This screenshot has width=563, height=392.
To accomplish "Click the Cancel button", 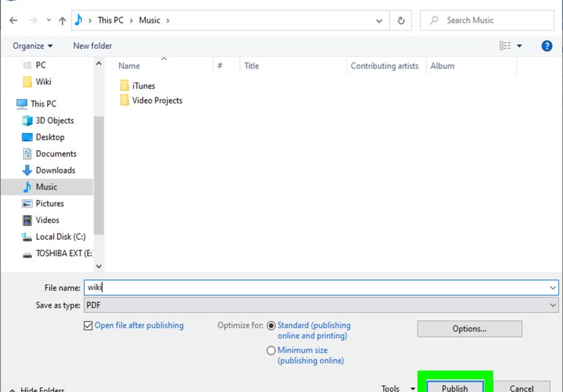I will pyautogui.click(x=521, y=387).
